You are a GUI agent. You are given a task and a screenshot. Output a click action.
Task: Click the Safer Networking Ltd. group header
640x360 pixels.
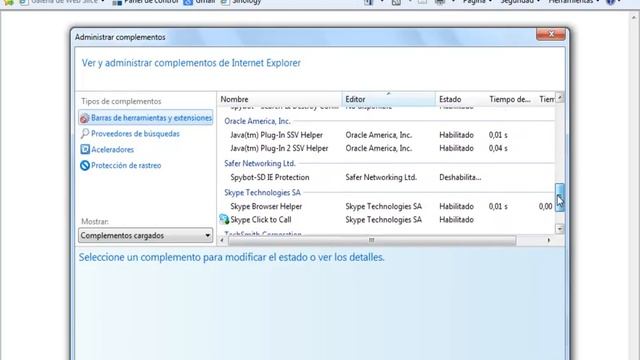tap(260, 163)
